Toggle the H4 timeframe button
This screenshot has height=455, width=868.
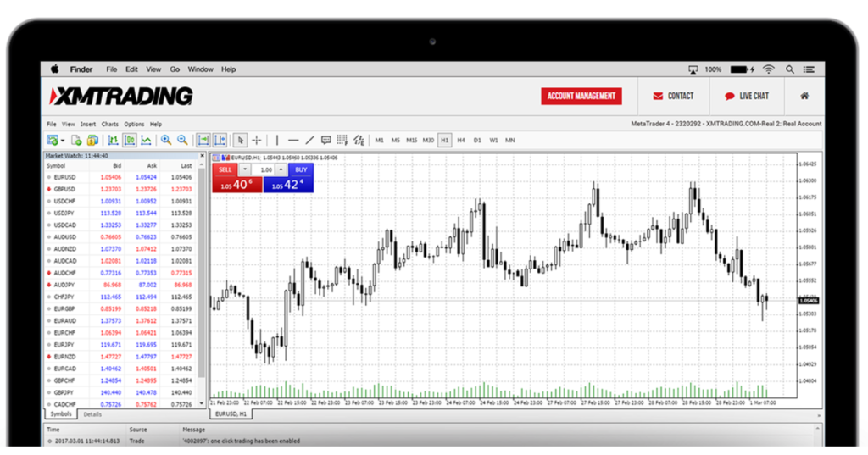[461, 140]
